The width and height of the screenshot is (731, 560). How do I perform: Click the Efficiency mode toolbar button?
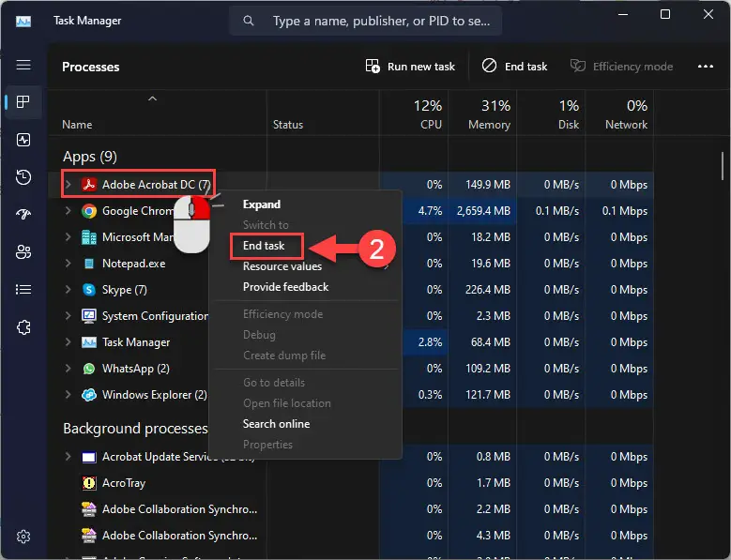(x=622, y=67)
